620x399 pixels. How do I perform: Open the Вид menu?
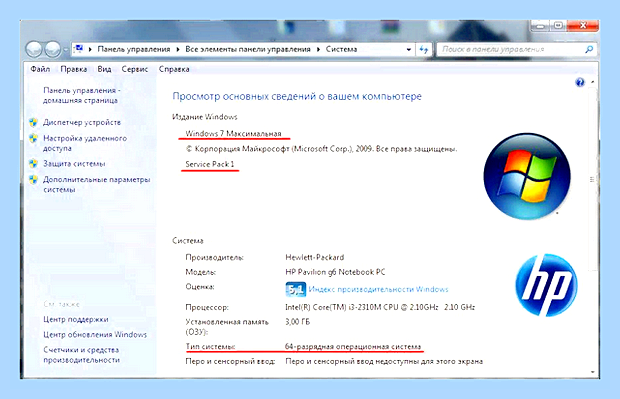pos(104,69)
